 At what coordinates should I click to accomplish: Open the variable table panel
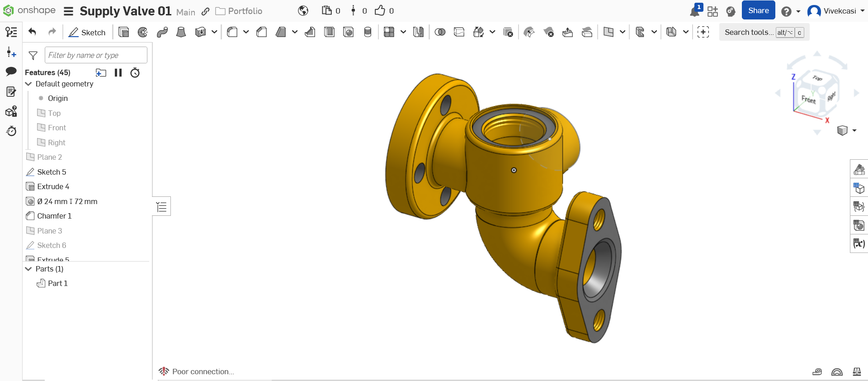pos(859,243)
